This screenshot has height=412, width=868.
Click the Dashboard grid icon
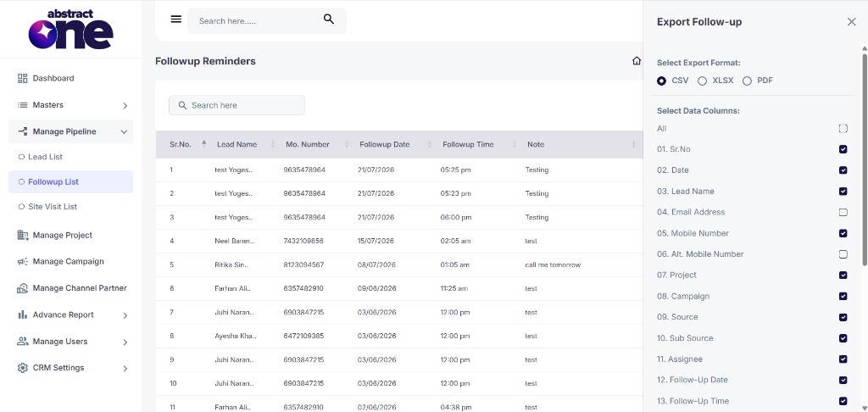23,78
